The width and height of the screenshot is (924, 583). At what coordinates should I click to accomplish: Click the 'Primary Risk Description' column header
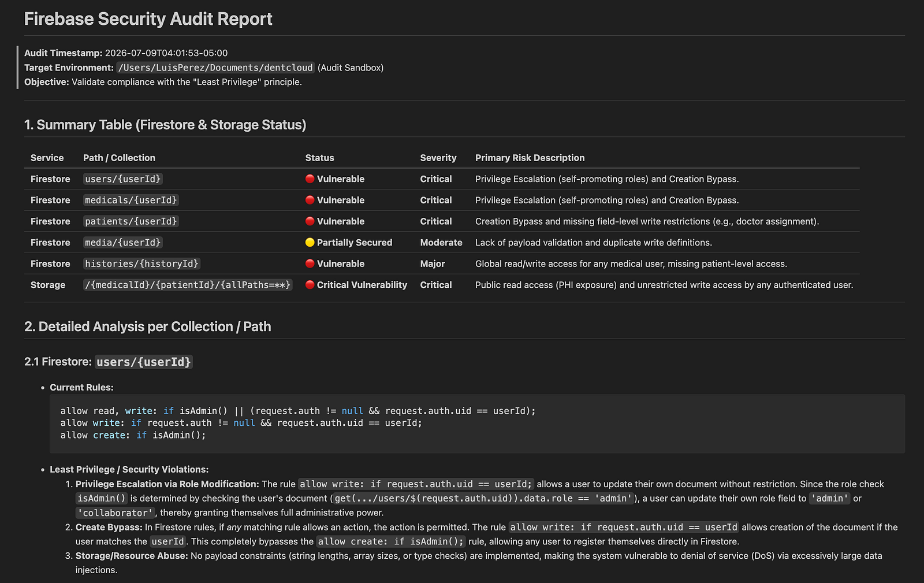click(530, 158)
